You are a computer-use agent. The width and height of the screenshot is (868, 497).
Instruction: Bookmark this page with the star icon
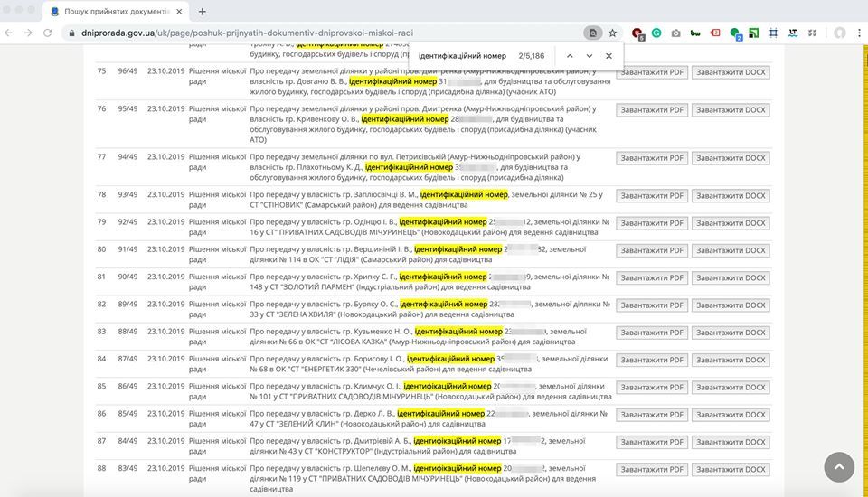[x=612, y=33]
